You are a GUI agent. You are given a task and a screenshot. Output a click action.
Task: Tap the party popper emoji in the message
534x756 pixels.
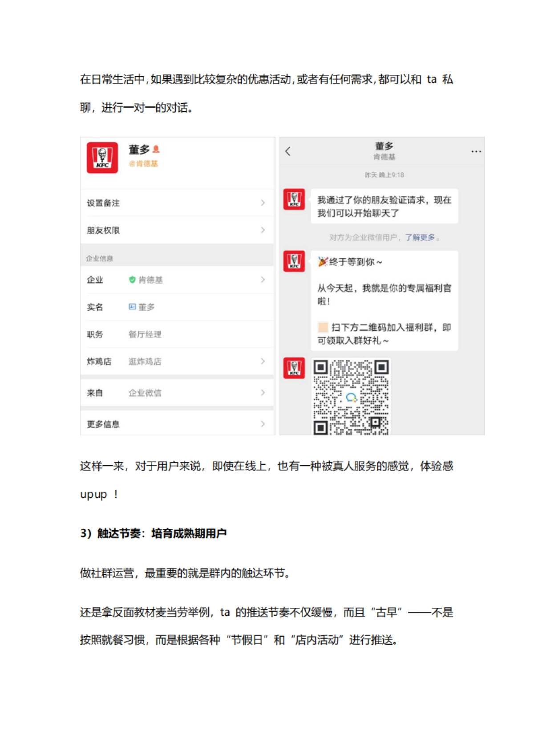pyautogui.click(x=323, y=262)
